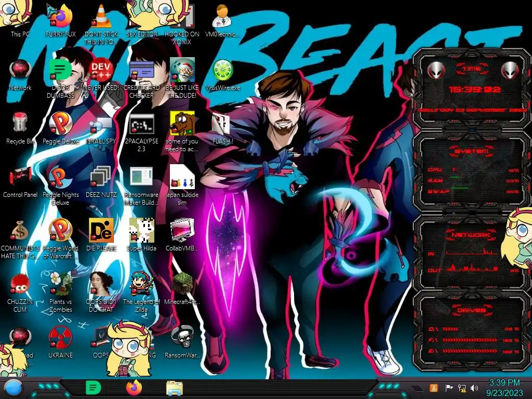Open the volume speaker tray icon
Image resolution: width=532 pixels, height=399 pixels.
[474, 388]
